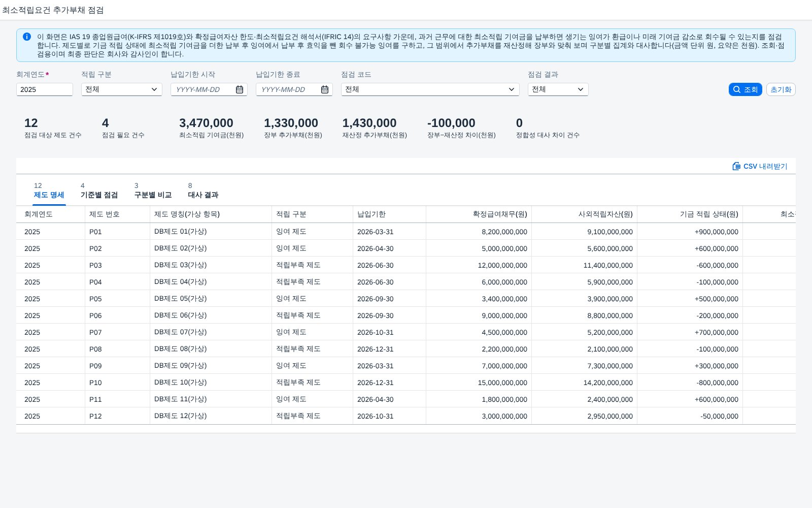Click the 2,950,000,000 asset value cell
The image size is (812, 508).
[610, 416]
